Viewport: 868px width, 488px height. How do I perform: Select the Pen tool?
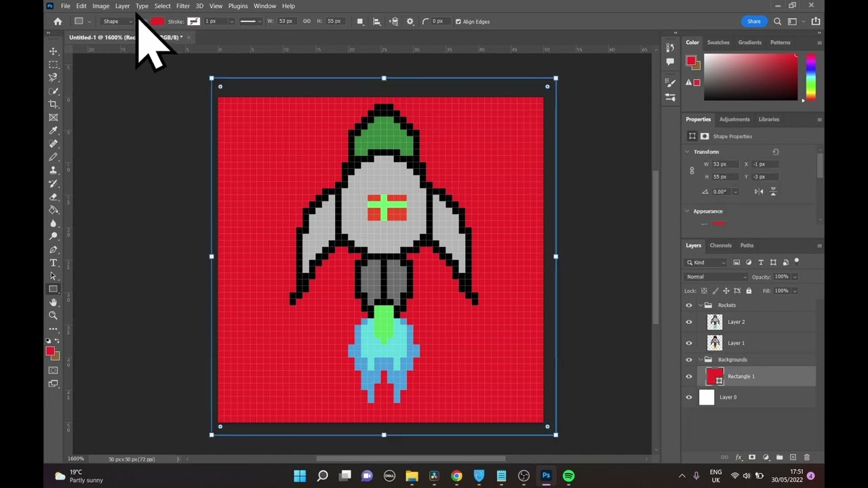(53, 249)
